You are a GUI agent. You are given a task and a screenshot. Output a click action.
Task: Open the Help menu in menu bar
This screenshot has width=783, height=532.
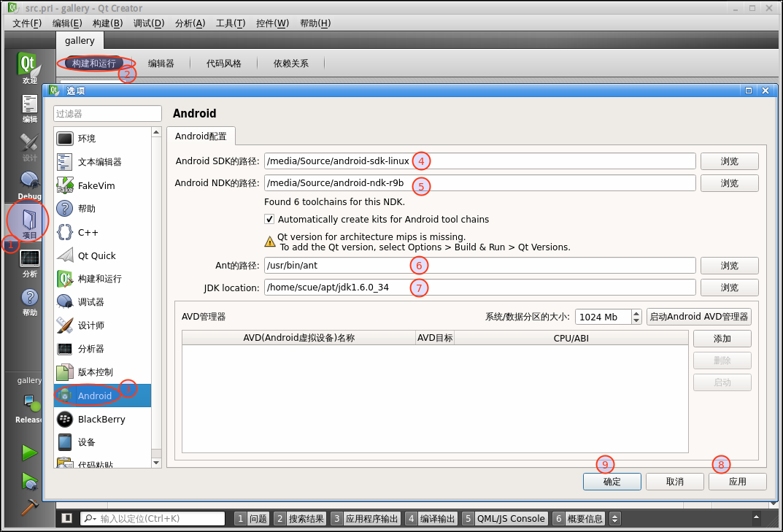[315, 23]
